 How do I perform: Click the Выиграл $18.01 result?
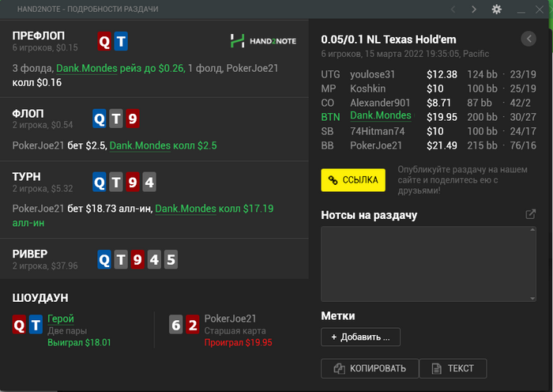click(79, 342)
